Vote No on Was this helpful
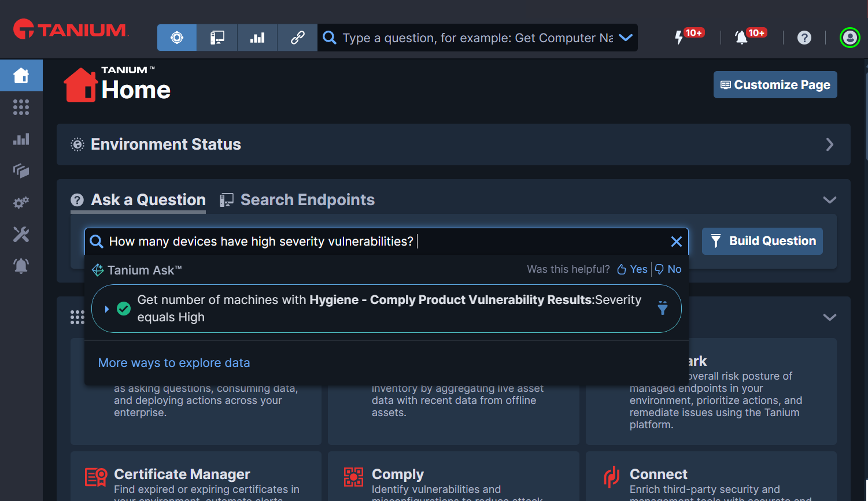868x501 pixels. (668, 269)
